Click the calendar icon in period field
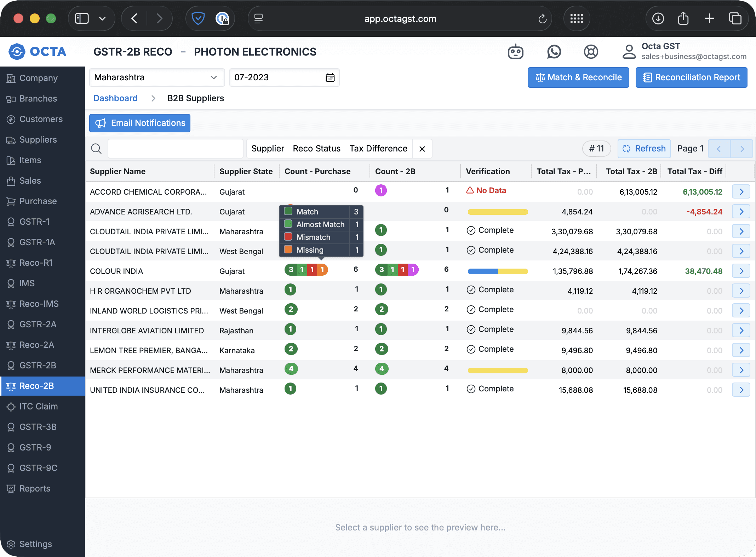Viewport: 756px width, 557px height. click(x=330, y=77)
